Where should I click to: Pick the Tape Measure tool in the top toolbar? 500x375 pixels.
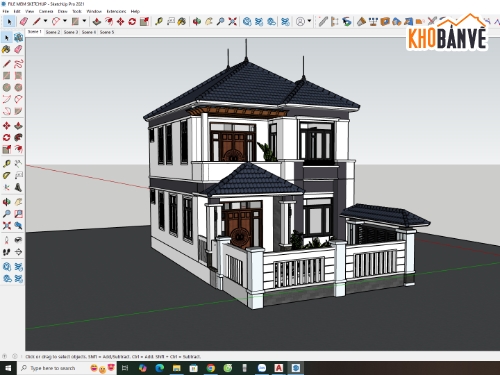(x=159, y=22)
